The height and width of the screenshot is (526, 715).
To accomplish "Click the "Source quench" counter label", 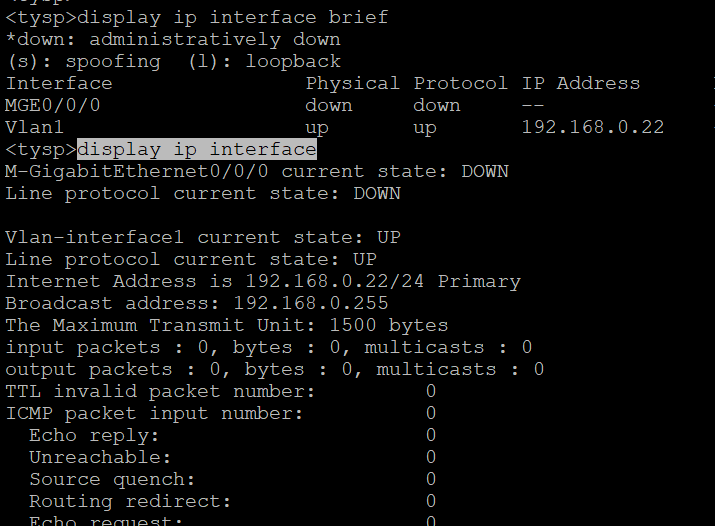I will tap(112, 480).
